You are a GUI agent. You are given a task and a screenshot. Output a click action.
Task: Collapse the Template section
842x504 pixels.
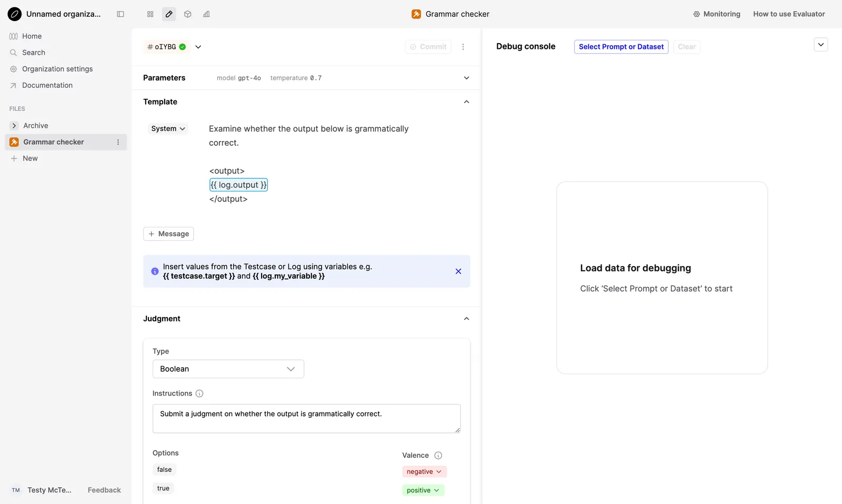(x=466, y=102)
